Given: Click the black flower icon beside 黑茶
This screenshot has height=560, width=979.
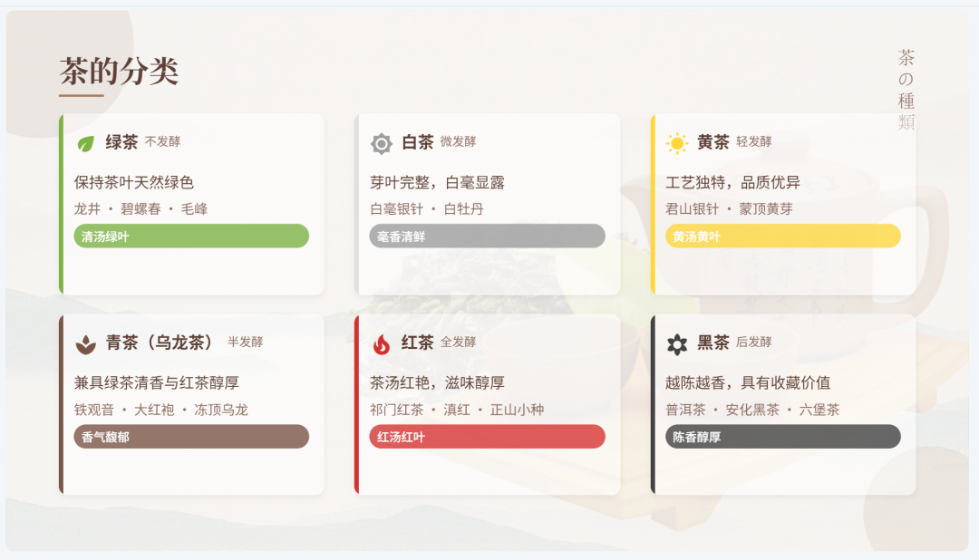Looking at the screenshot, I should 677,343.
